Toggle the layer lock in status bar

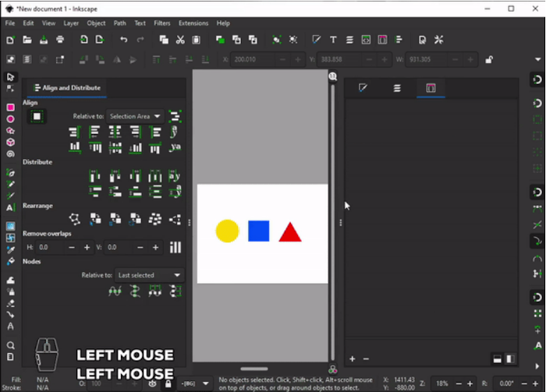pos(168,383)
